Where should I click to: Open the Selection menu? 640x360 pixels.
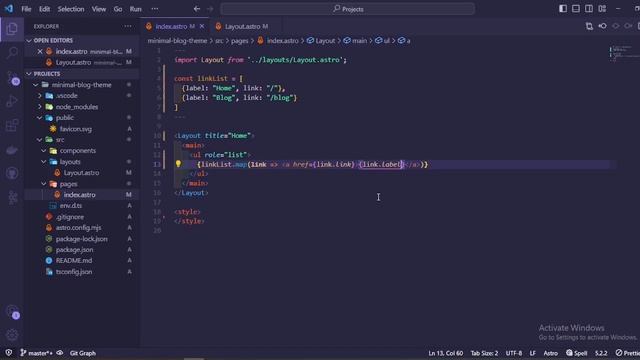[x=71, y=9]
